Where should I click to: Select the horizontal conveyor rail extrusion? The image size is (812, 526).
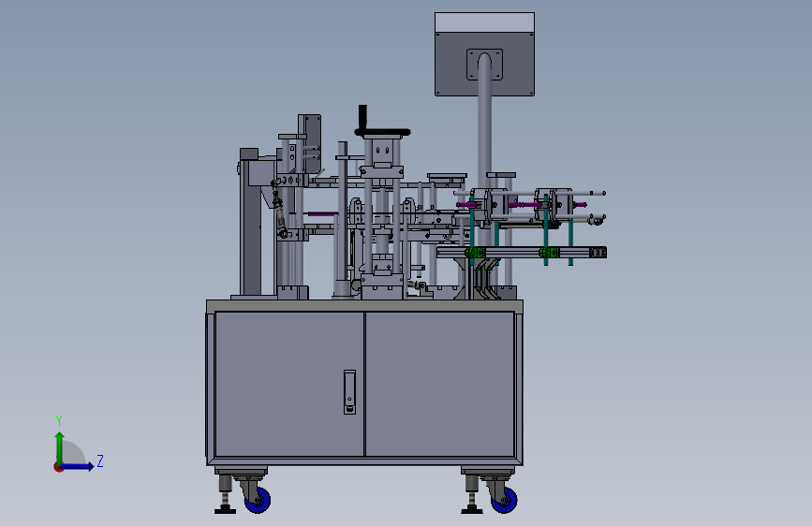point(522,253)
